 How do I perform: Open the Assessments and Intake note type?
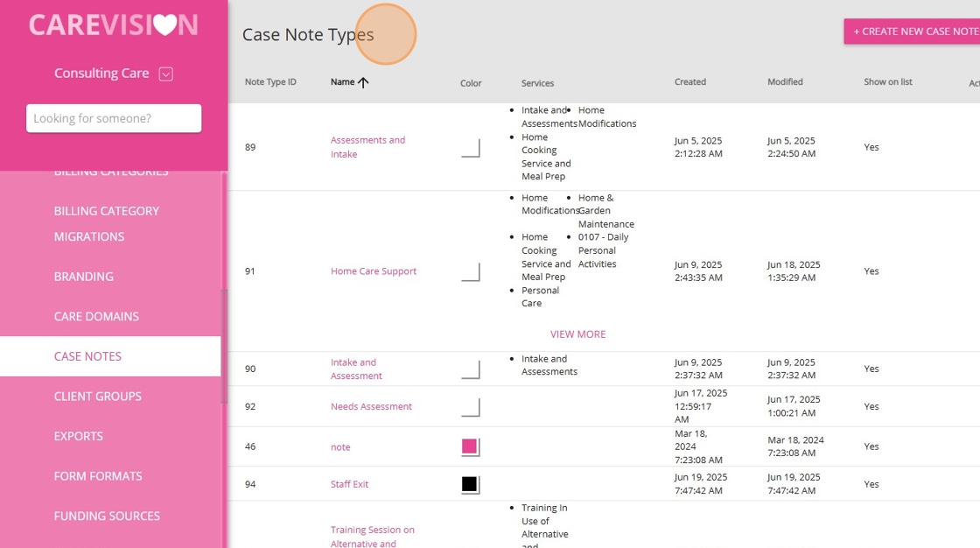(x=367, y=147)
